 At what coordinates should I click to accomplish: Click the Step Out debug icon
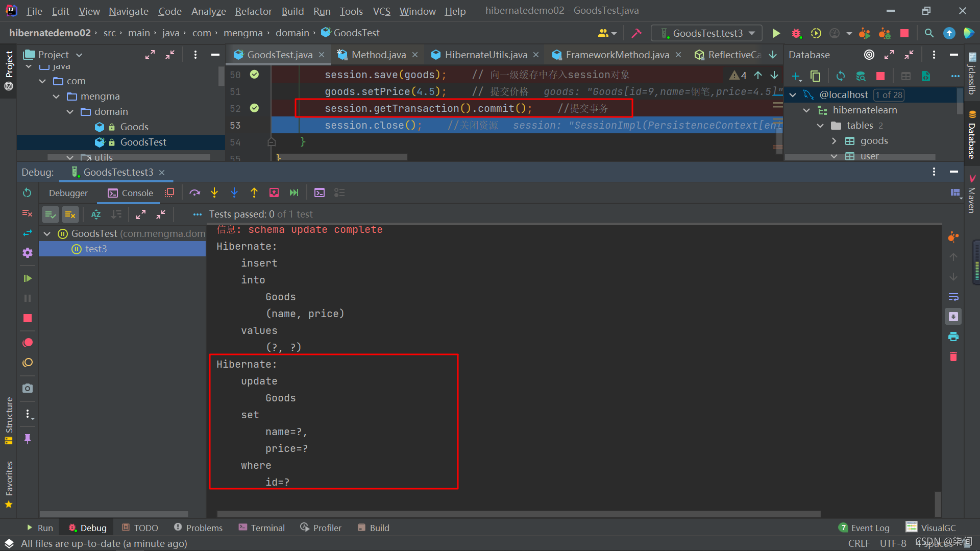point(254,193)
